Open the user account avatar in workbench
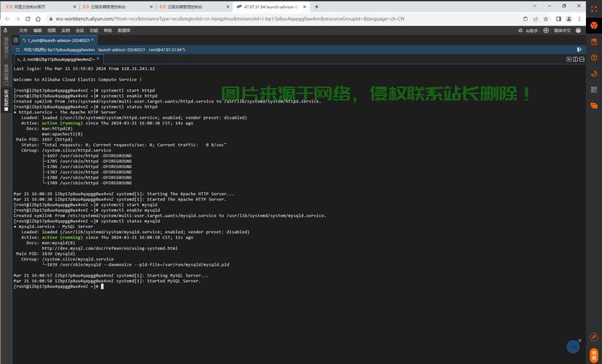The image size is (602, 364). 578,31
